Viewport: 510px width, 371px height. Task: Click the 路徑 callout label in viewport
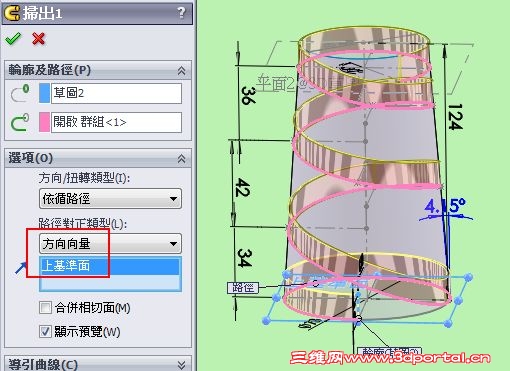(x=243, y=287)
